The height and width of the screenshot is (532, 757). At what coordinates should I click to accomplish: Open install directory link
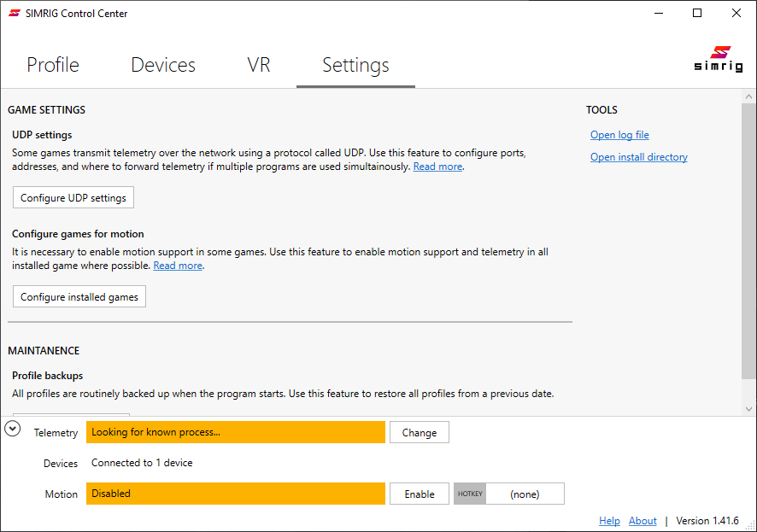pos(638,157)
